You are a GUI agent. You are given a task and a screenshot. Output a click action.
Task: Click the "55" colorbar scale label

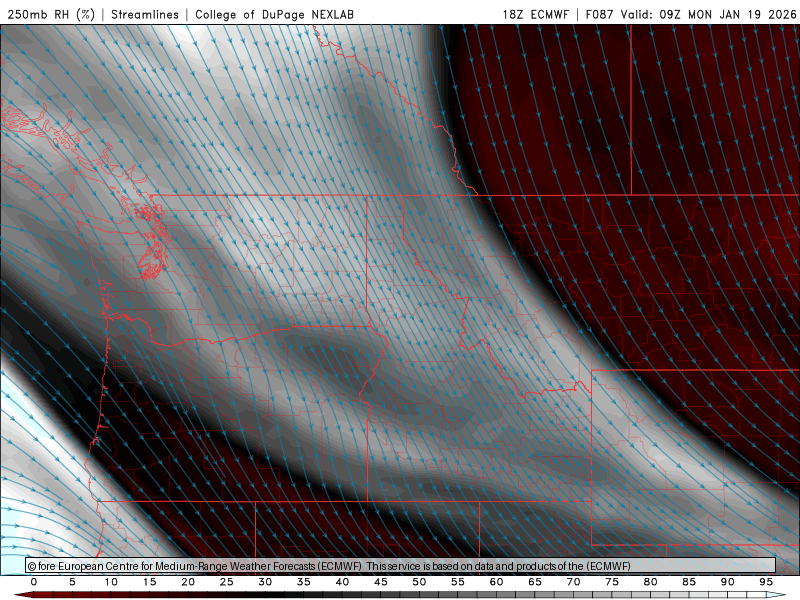(x=458, y=582)
